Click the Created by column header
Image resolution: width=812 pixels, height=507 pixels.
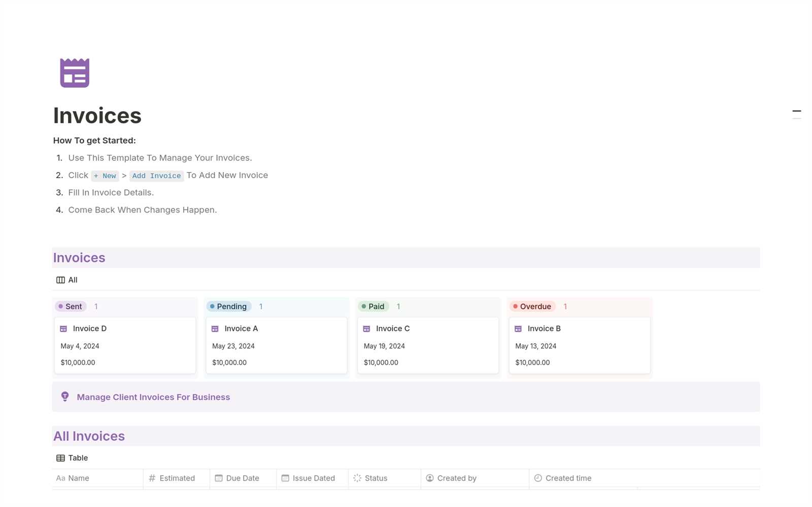click(475, 478)
